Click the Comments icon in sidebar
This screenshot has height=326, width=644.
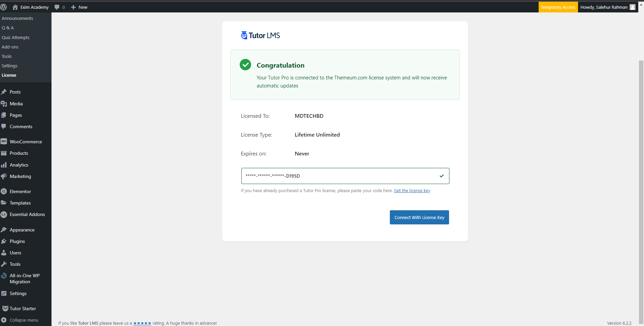4,126
